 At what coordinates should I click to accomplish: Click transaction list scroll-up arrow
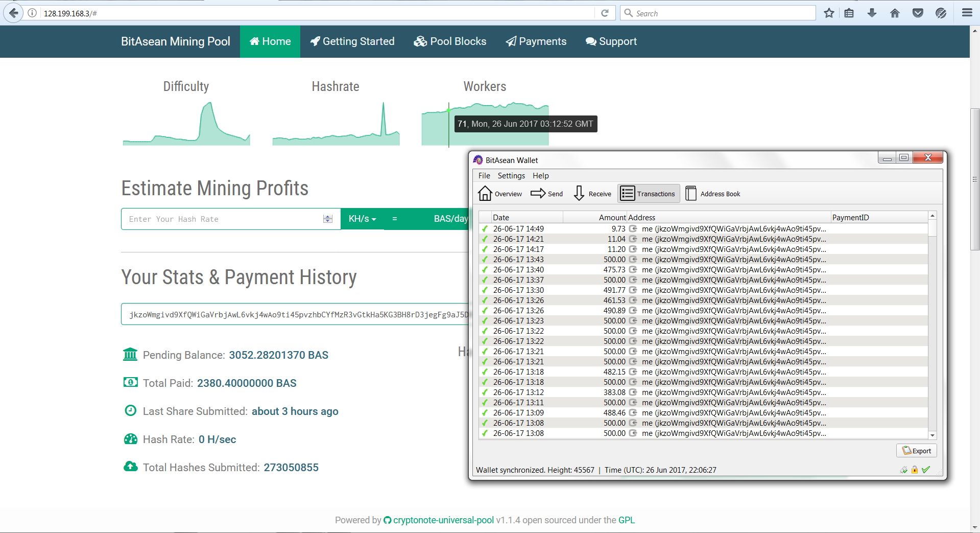pyautogui.click(x=933, y=216)
